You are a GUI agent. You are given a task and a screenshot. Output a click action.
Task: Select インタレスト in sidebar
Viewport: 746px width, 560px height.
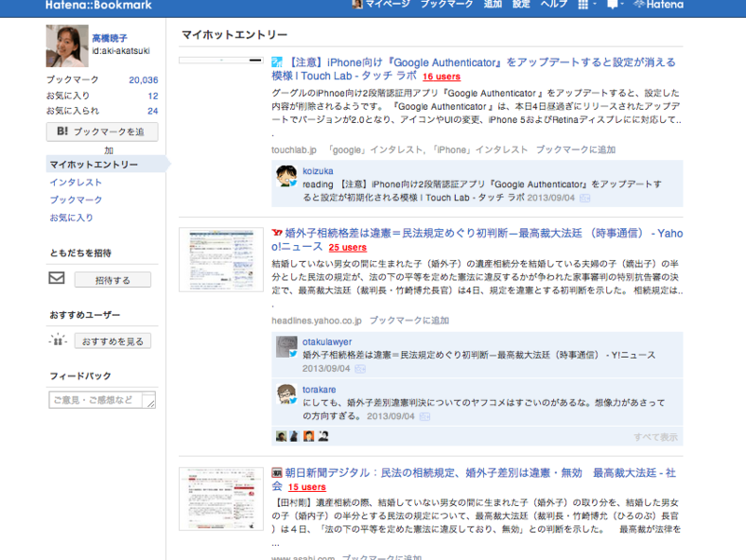coord(76,182)
